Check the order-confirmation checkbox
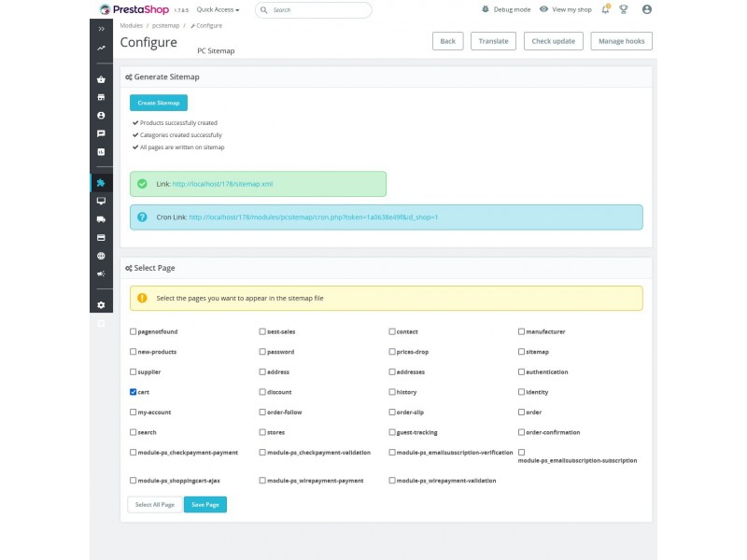The height and width of the screenshot is (560, 747). pyautogui.click(x=522, y=432)
